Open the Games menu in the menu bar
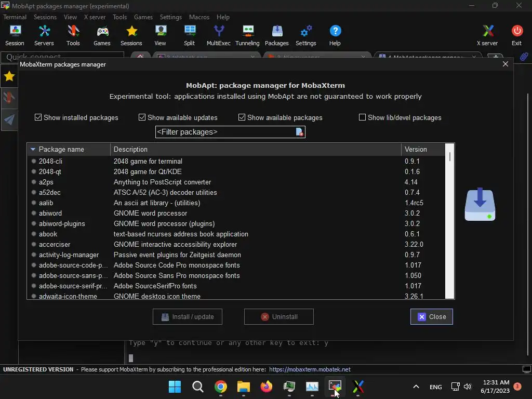Viewport: 532px width, 399px height. (143, 17)
